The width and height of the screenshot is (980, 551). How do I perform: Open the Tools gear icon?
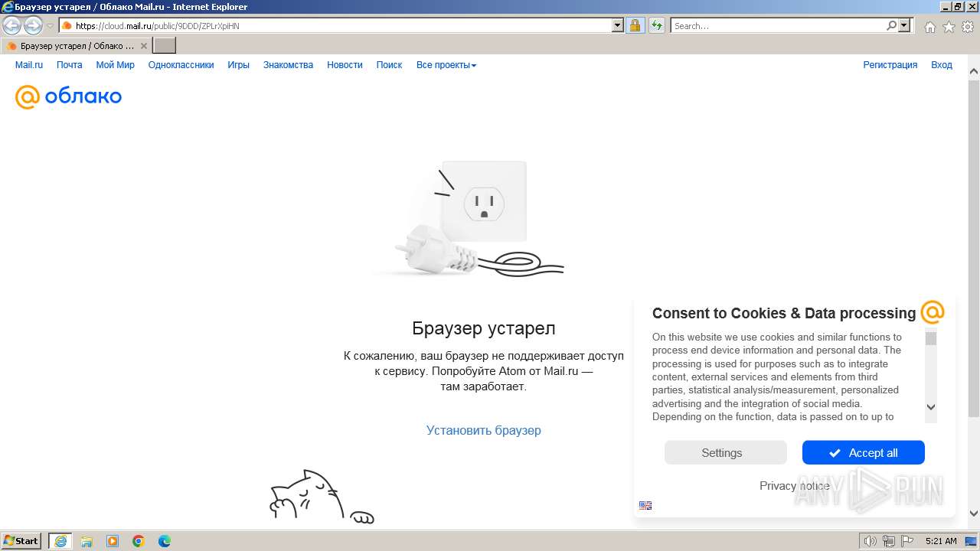pos(968,27)
